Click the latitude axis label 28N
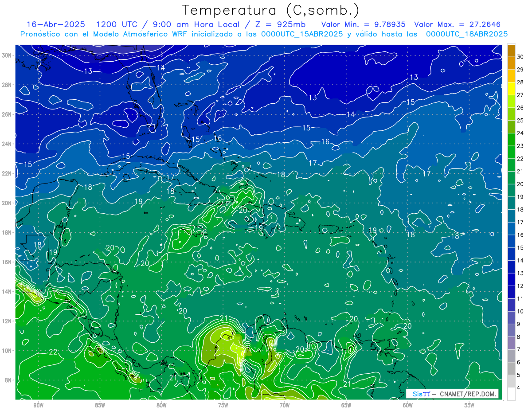 pos(8,85)
